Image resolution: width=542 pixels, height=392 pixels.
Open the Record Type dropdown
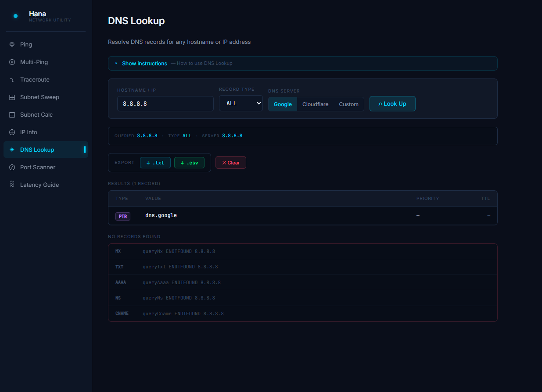[x=240, y=103]
